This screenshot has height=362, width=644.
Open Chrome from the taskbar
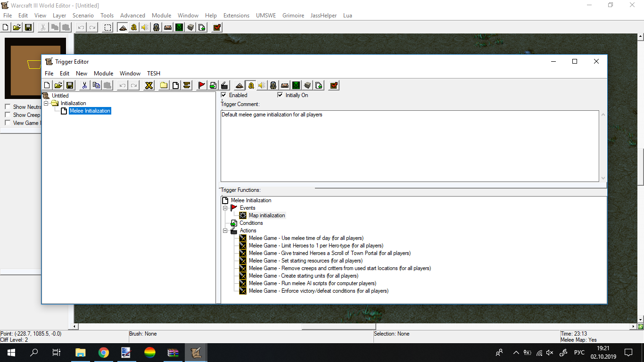[x=104, y=353]
